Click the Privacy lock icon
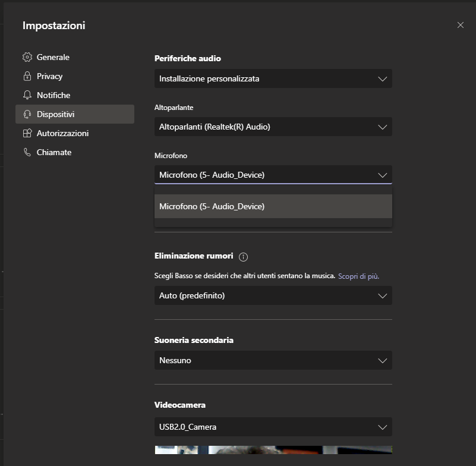The image size is (476, 466). [27, 76]
